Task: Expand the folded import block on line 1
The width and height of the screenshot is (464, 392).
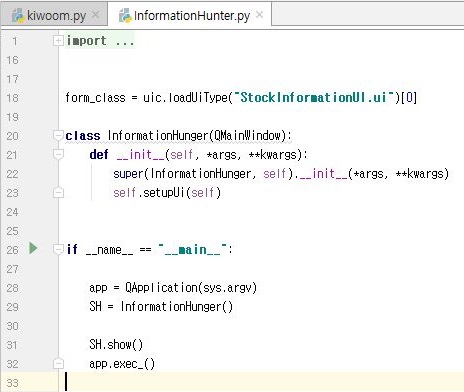Action: 58,41
